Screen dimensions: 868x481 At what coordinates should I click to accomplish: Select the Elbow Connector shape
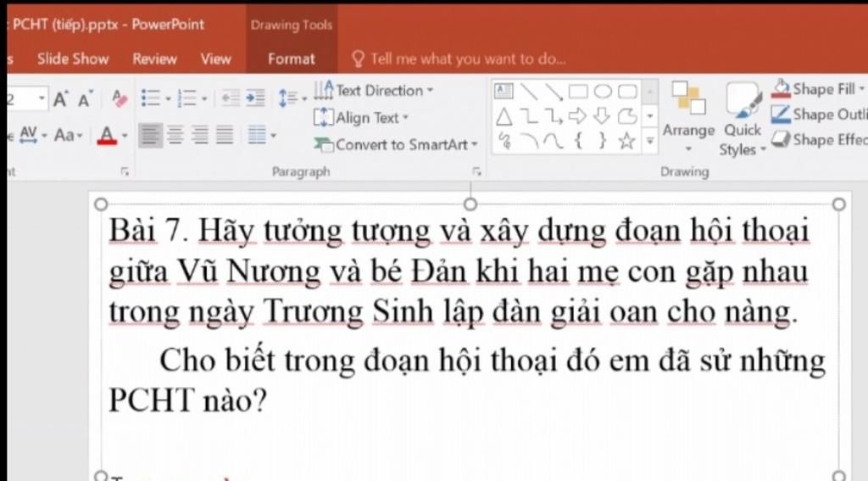pyautogui.click(x=529, y=116)
